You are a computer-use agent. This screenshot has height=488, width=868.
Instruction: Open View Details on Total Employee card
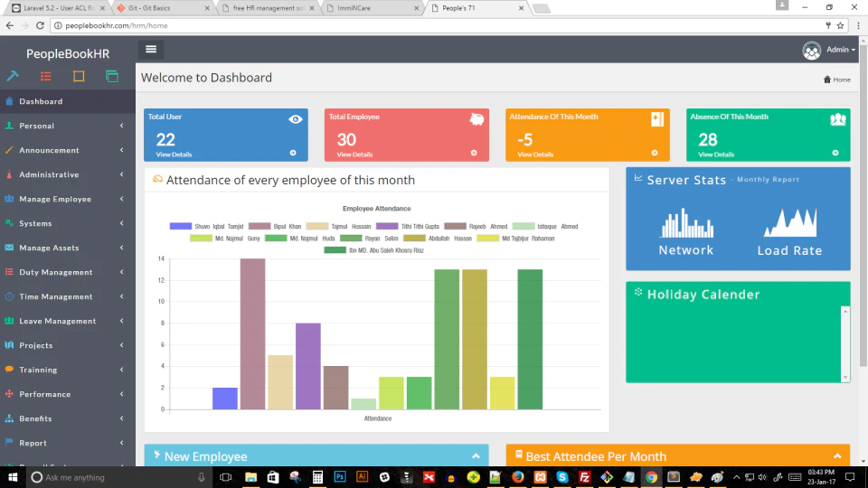click(354, 155)
